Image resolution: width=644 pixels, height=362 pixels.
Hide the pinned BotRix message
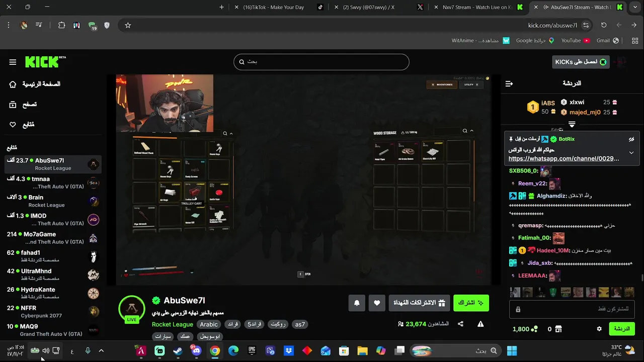(x=631, y=139)
